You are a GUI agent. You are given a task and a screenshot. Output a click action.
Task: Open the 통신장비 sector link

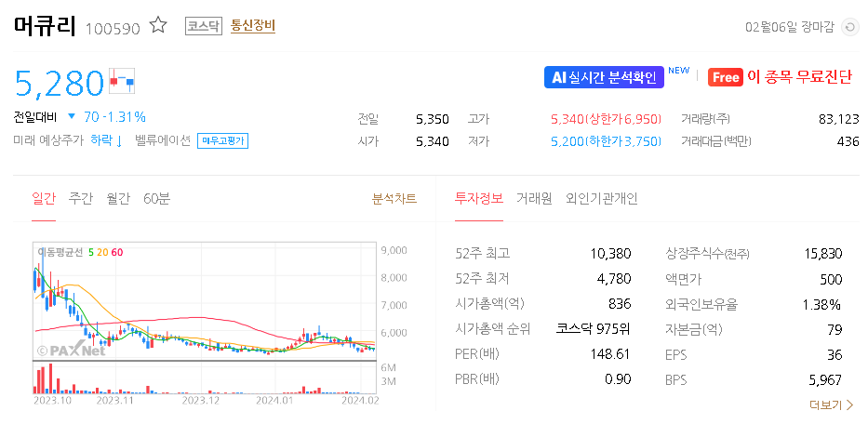(253, 25)
